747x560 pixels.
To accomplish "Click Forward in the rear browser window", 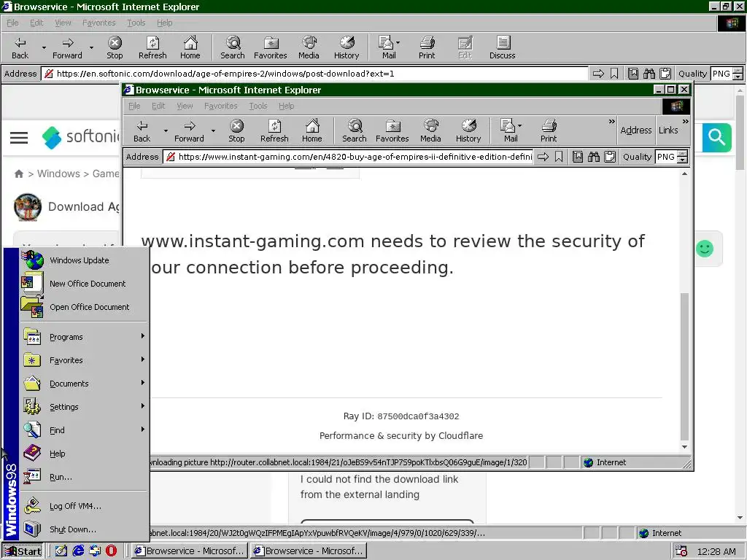I will [x=67, y=47].
